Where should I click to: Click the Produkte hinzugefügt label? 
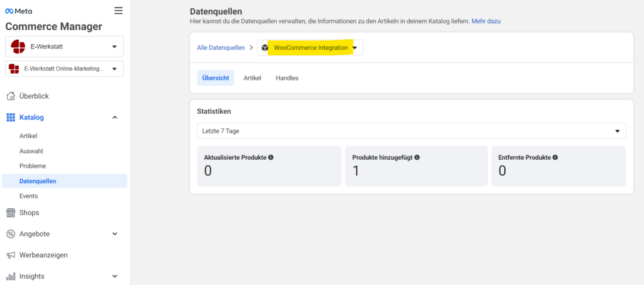coord(382,157)
